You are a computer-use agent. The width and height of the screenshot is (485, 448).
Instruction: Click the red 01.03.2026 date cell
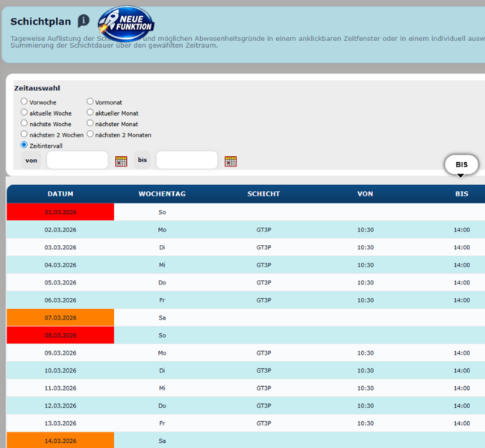60,212
